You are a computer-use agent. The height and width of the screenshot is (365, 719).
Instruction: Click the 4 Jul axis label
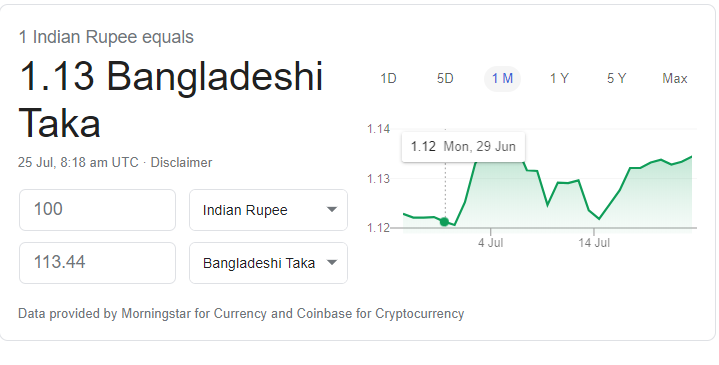(x=491, y=243)
